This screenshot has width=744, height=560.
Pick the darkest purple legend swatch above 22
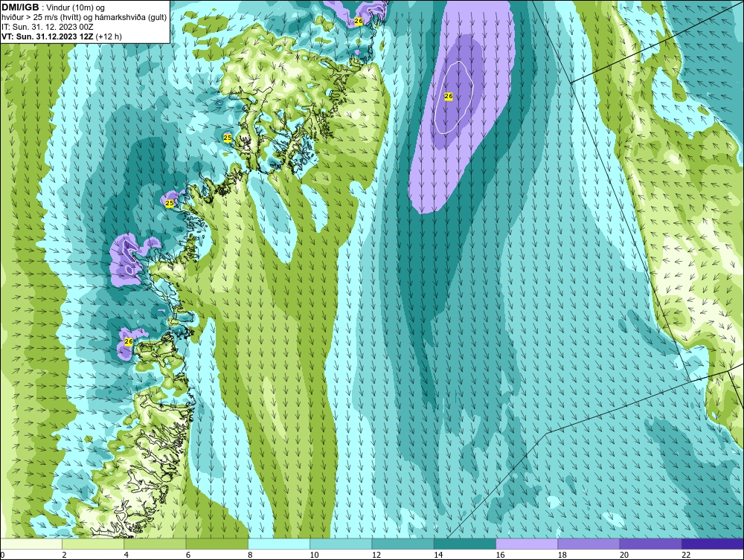tap(712, 544)
